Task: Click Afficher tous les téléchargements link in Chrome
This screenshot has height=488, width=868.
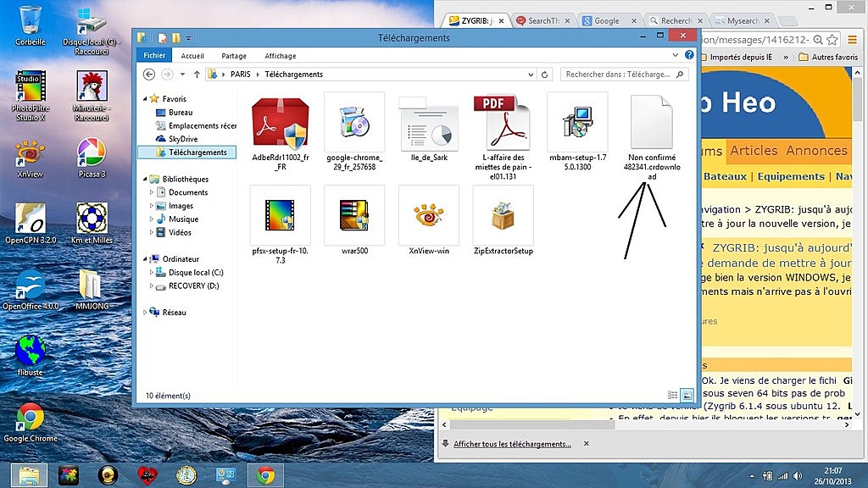Action: pyautogui.click(x=512, y=444)
